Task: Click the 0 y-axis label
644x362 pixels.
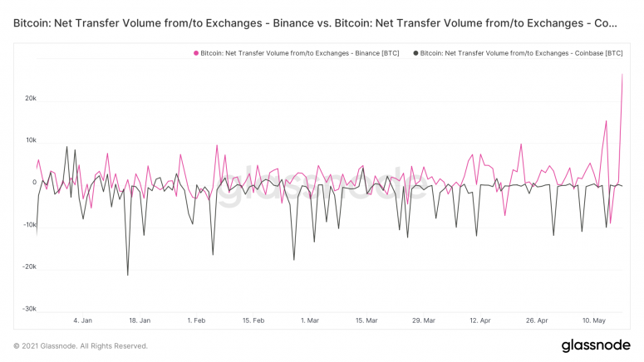Action: 34,183
